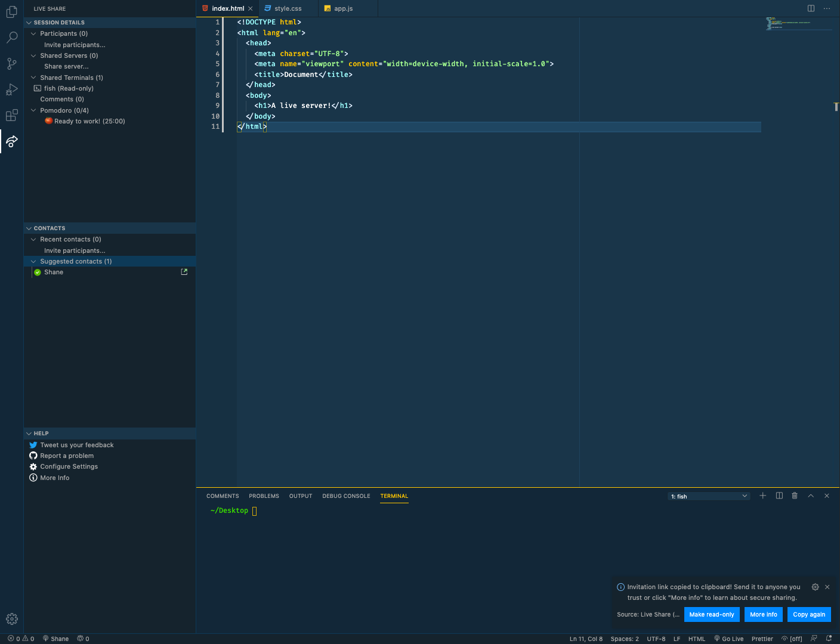Split the terminal panel
The width and height of the screenshot is (840, 644).
tap(779, 496)
